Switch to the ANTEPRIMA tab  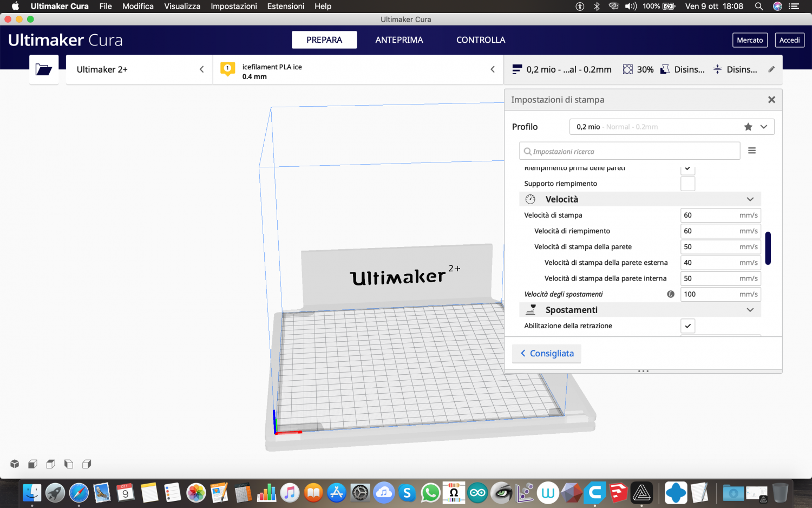point(399,40)
